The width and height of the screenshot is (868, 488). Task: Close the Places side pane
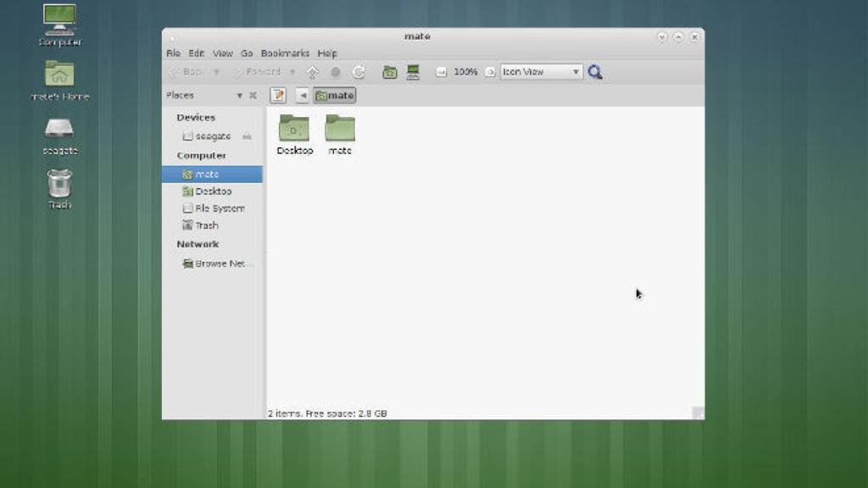[253, 96]
